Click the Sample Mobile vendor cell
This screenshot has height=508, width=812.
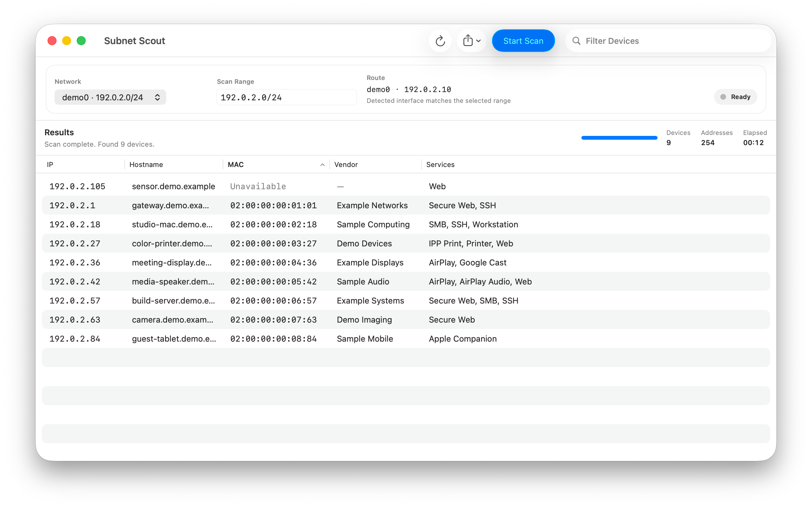point(365,339)
